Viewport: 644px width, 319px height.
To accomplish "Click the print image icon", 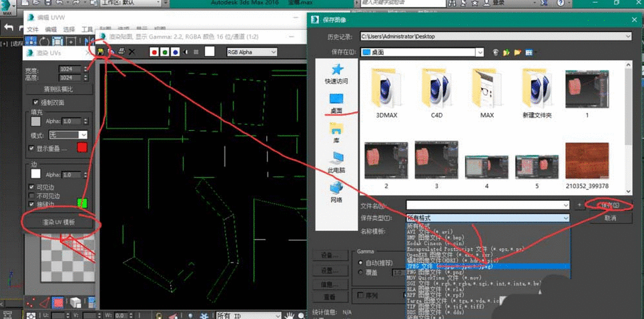I will click(121, 51).
